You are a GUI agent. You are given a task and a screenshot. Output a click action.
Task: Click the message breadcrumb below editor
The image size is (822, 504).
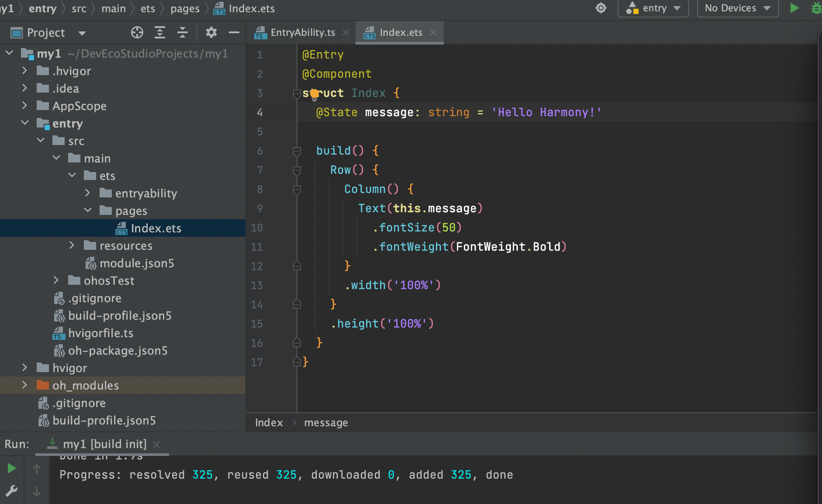pos(326,423)
